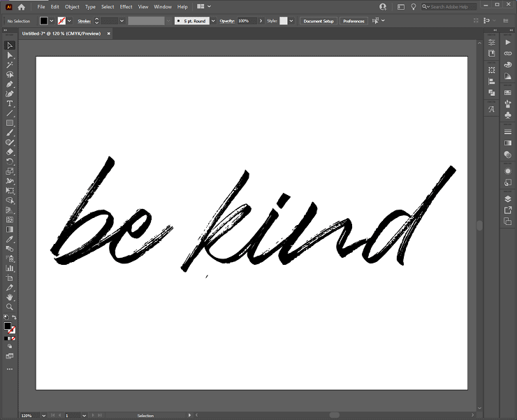Image resolution: width=517 pixels, height=420 pixels.
Task: Open the Edit menu
Action: tap(54, 6)
